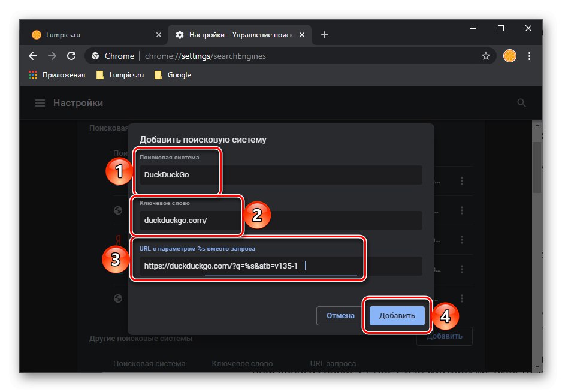Open options for the last engine in the list

pyautogui.click(x=462, y=298)
